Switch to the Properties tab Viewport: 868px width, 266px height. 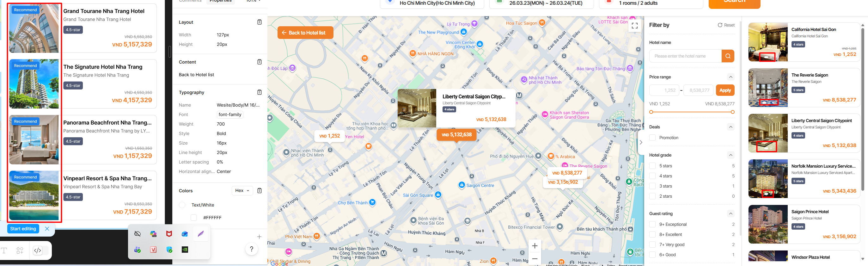click(x=221, y=1)
